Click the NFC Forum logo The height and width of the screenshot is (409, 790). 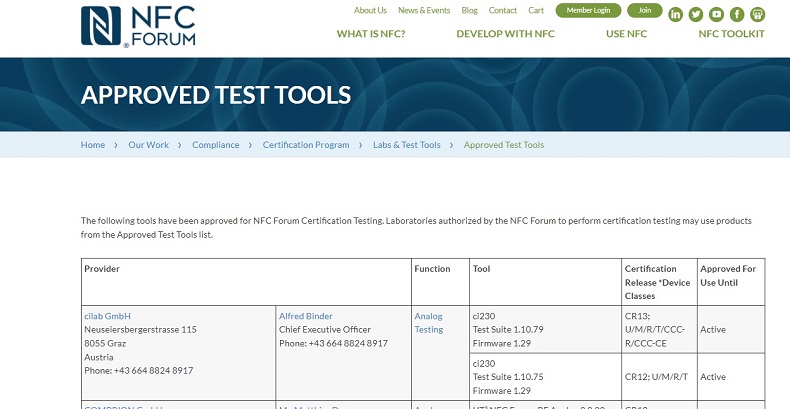click(138, 26)
